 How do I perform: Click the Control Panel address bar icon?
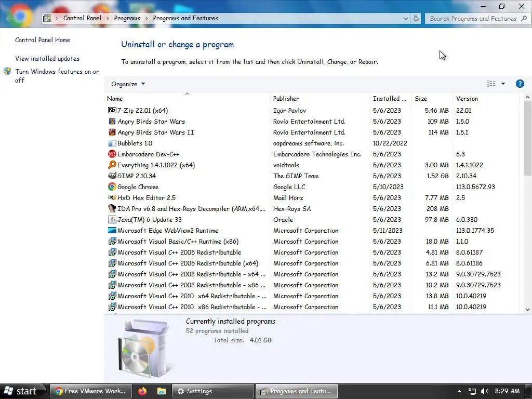(x=47, y=18)
